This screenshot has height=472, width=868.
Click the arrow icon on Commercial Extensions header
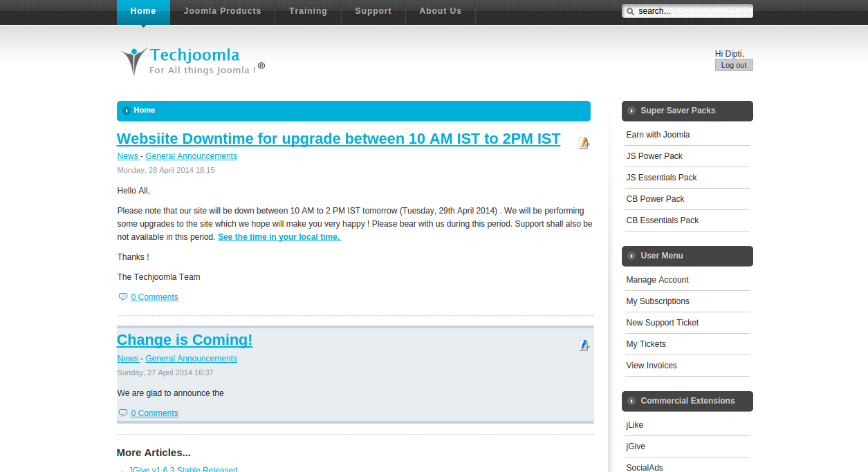pos(631,401)
